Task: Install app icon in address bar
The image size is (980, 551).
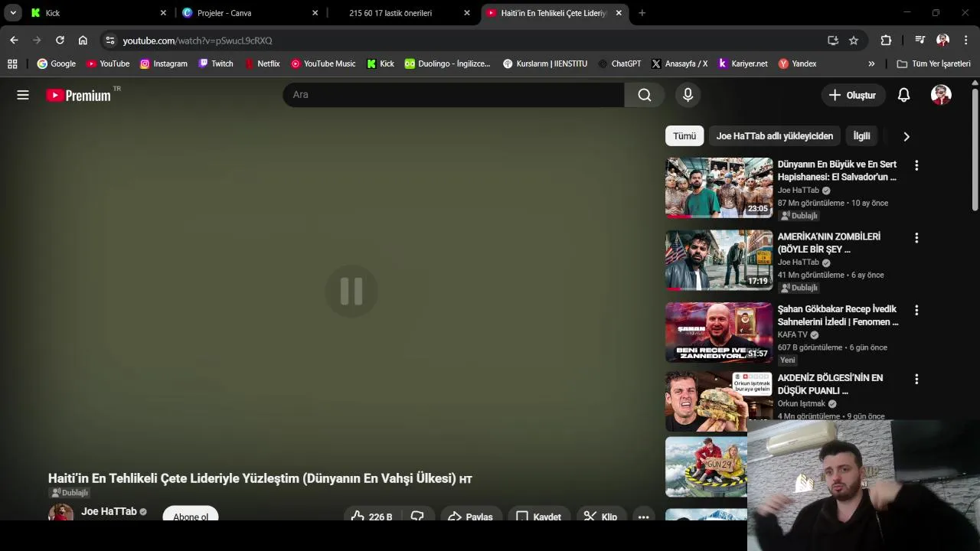Action: point(833,41)
